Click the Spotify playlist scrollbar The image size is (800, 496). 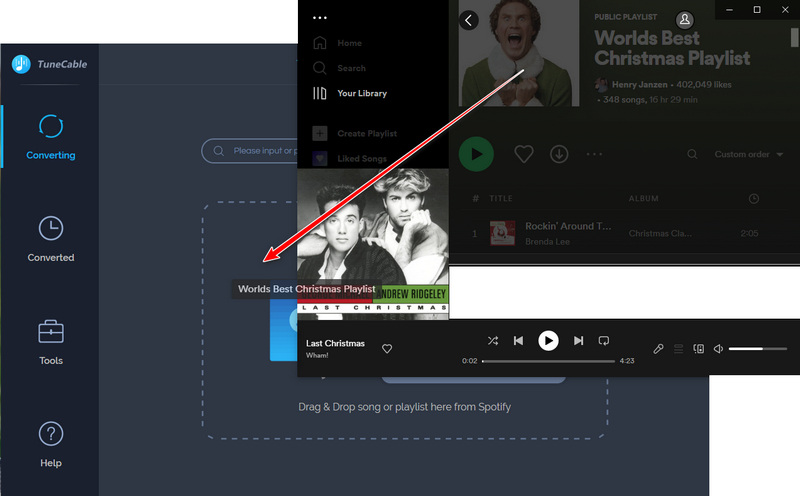[x=794, y=37]
